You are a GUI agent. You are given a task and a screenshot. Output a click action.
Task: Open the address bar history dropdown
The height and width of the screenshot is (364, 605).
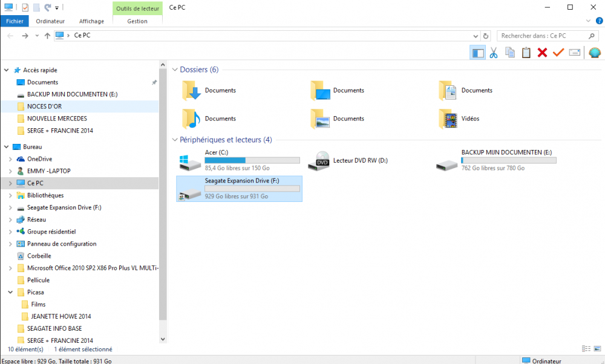pyautogui.click(x=475, y=36)
